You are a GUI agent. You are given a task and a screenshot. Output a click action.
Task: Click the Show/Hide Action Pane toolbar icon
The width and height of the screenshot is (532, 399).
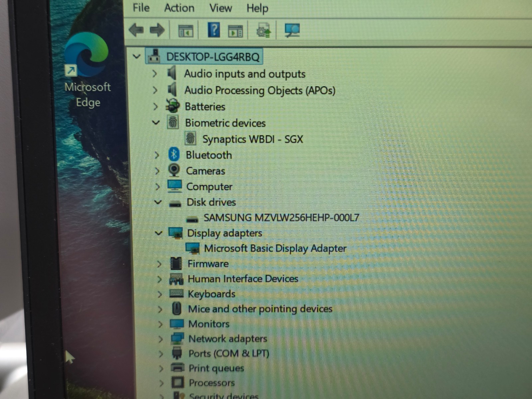(x=235, y=31)
